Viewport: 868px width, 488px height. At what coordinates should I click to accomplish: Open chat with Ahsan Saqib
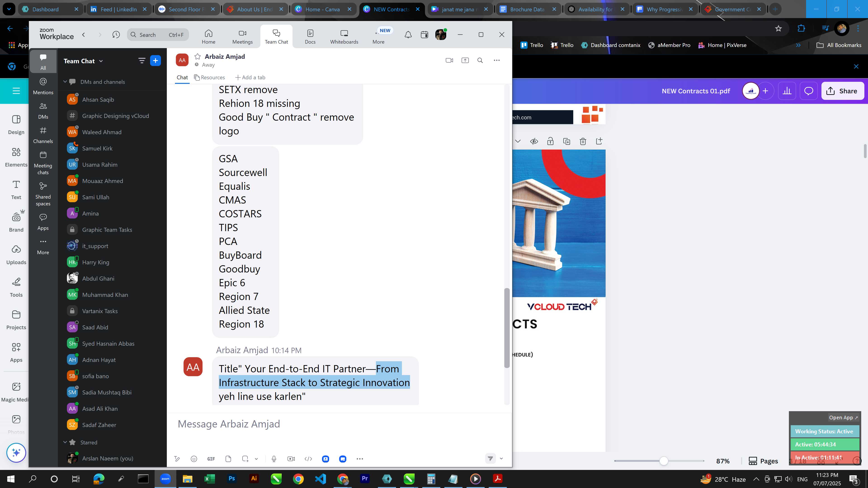(x=112, y=99)
